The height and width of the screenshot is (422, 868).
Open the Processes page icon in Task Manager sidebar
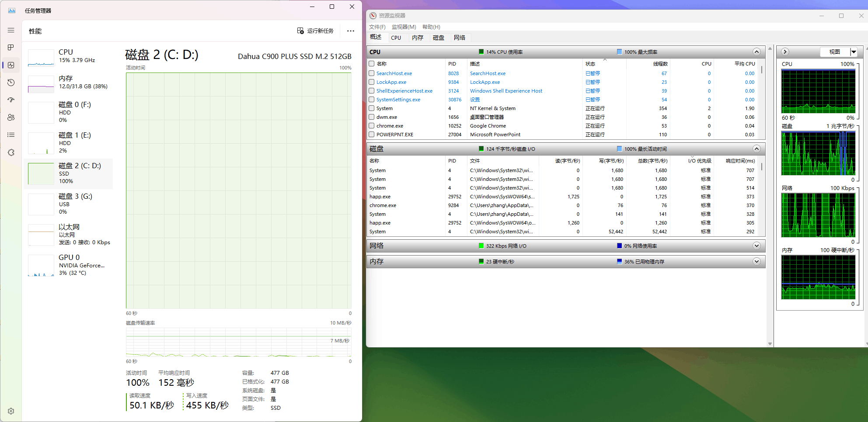tap(11, 47)
